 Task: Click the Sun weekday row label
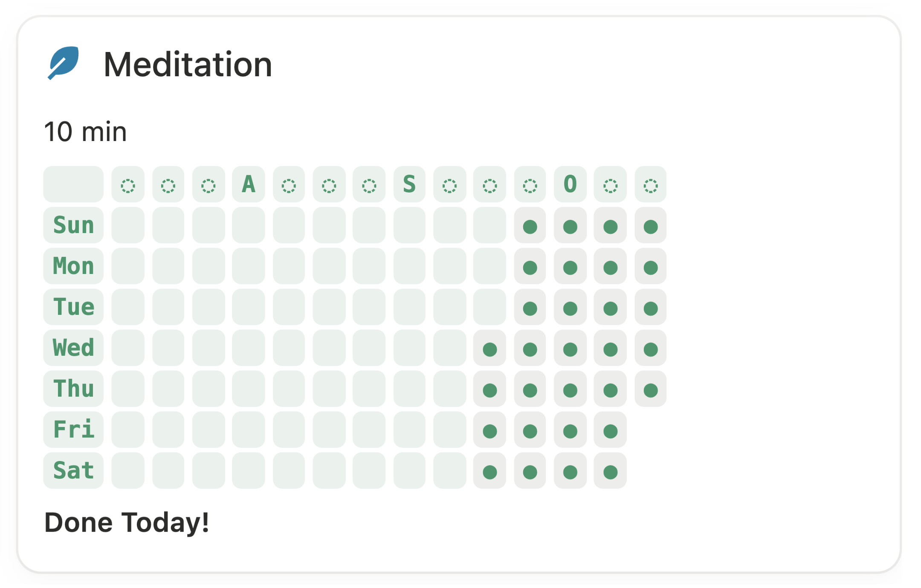[x=73, y=225]
